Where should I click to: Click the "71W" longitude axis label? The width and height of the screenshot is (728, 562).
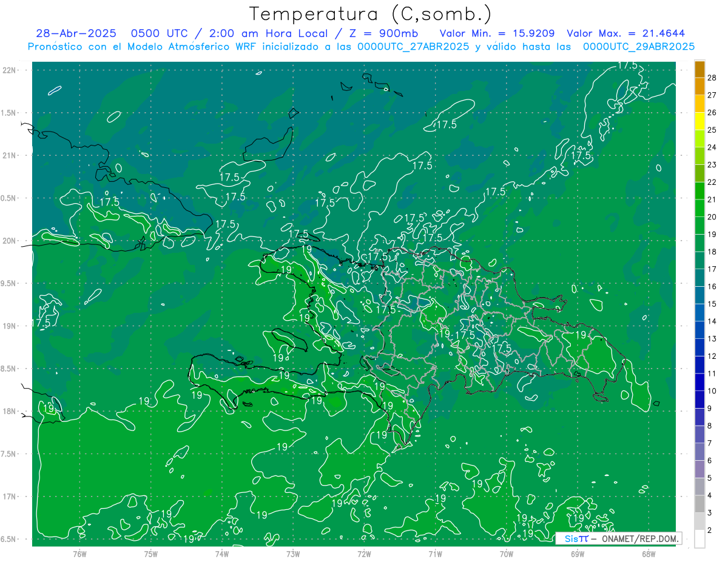tap(435, 554)
